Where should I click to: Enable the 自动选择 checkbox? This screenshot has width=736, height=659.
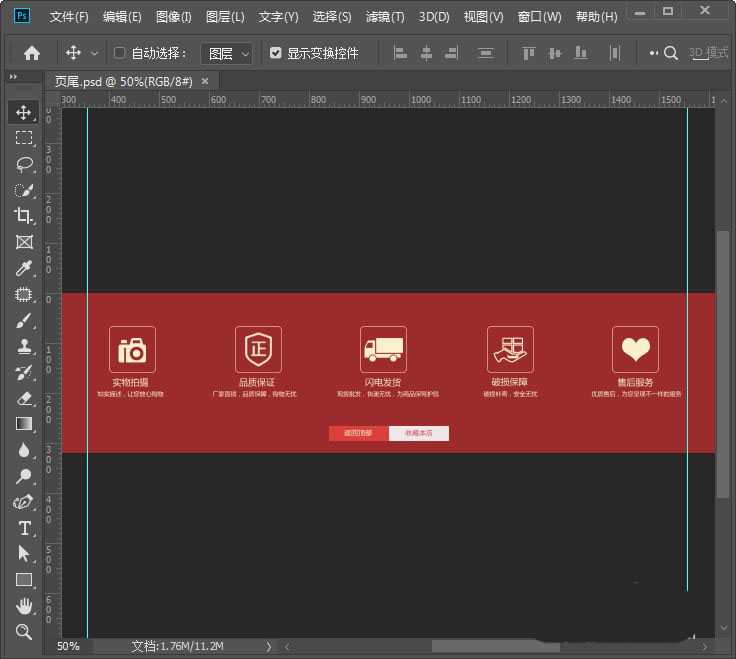click(x=120, y=53)
